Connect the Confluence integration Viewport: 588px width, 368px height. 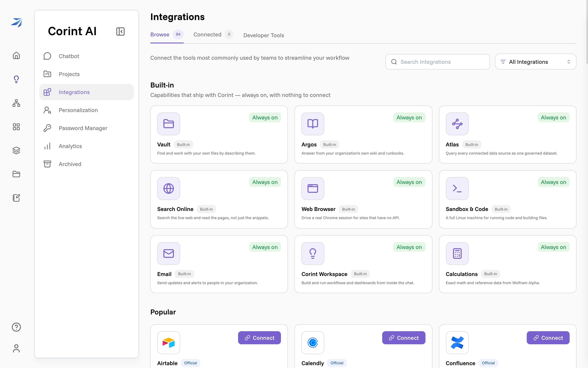[548, 338]
